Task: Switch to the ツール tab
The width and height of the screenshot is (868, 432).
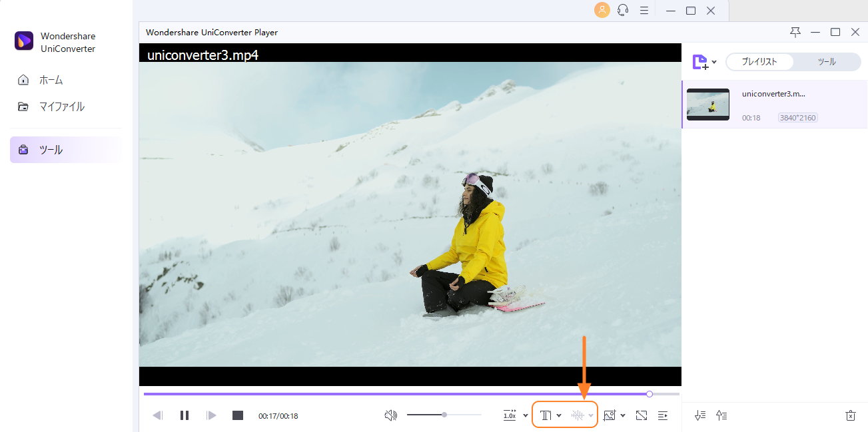Action: pos(826,61)
